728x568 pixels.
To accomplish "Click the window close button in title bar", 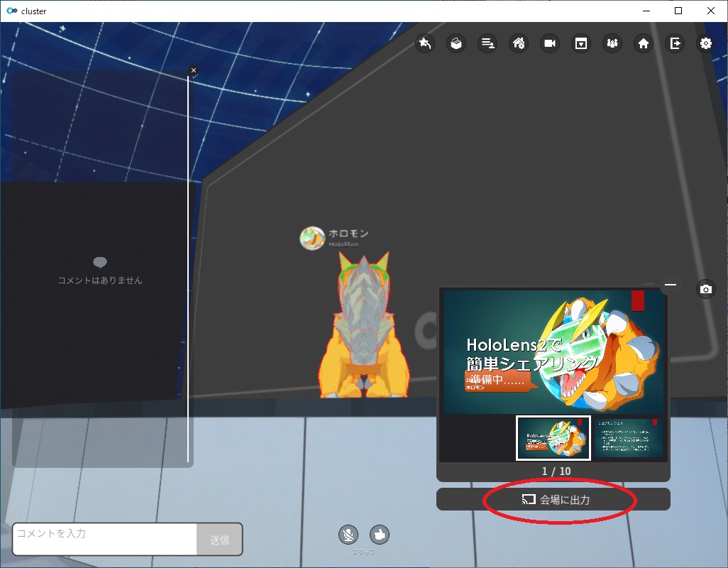I will coord(711,11).
